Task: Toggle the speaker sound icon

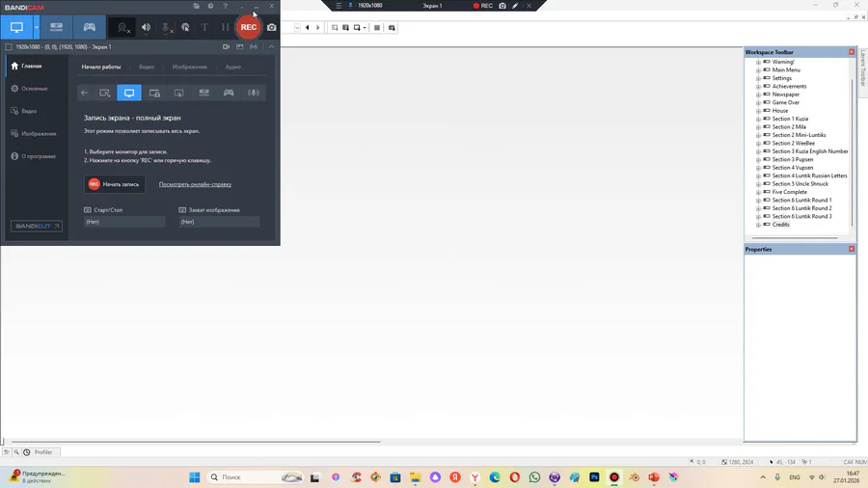Action: (x=147, y=27)
